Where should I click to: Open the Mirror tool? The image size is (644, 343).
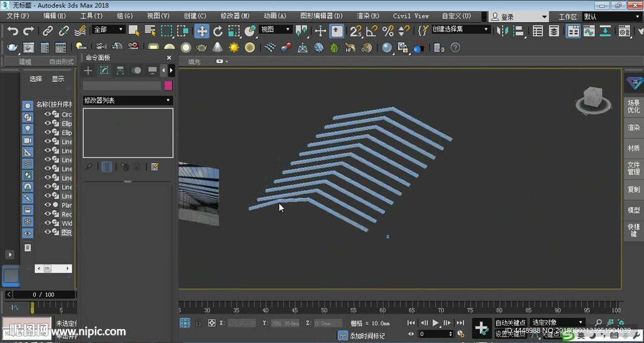point(502,31)
